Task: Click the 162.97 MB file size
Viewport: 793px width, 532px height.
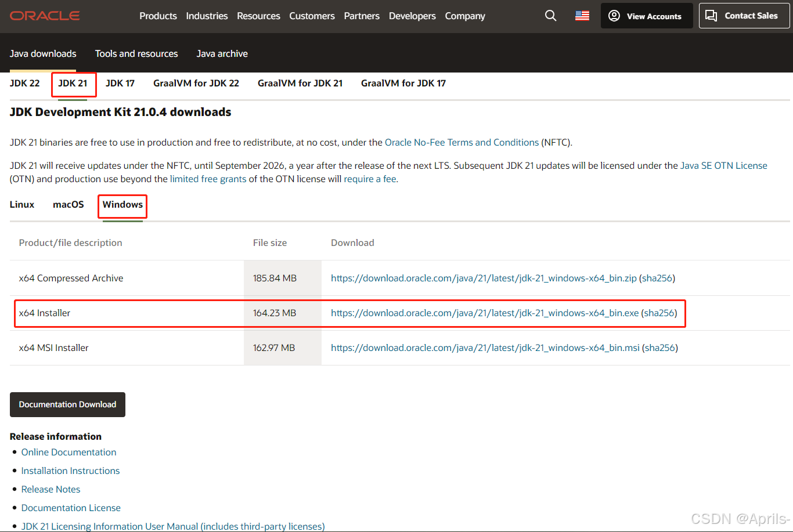Action: [274, 348]
